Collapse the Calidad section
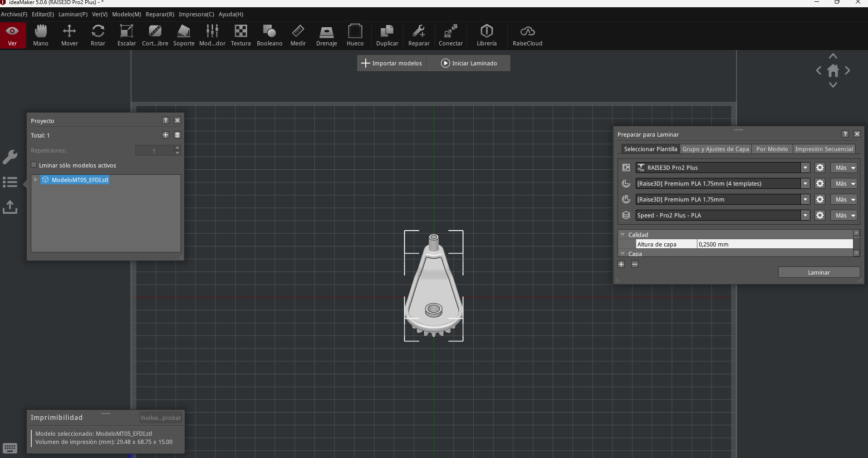This screenshot has width=868, height=458. coord(623,235)
